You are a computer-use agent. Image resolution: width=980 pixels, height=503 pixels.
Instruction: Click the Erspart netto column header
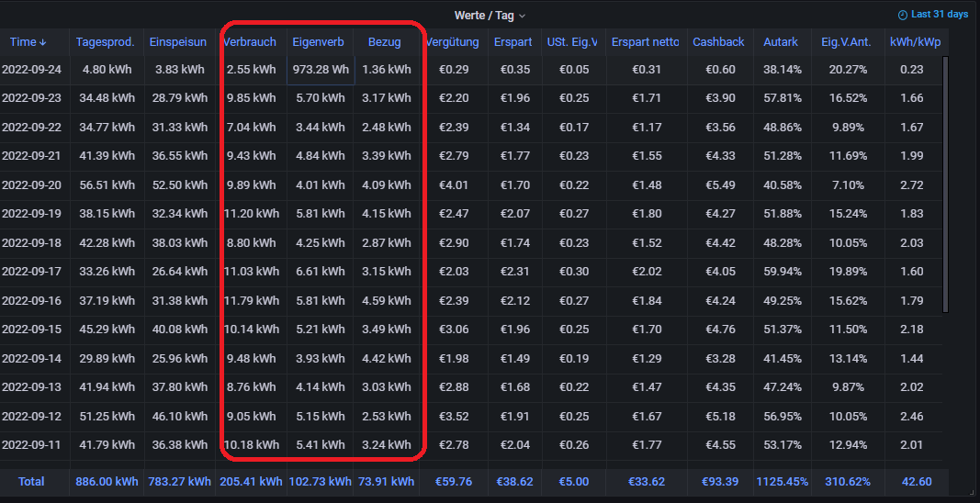[646, 42]
